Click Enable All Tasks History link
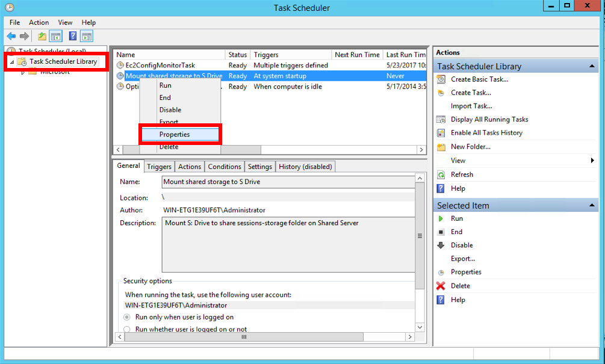This screenshot has width=605, height=364. [x=486, y=133]
